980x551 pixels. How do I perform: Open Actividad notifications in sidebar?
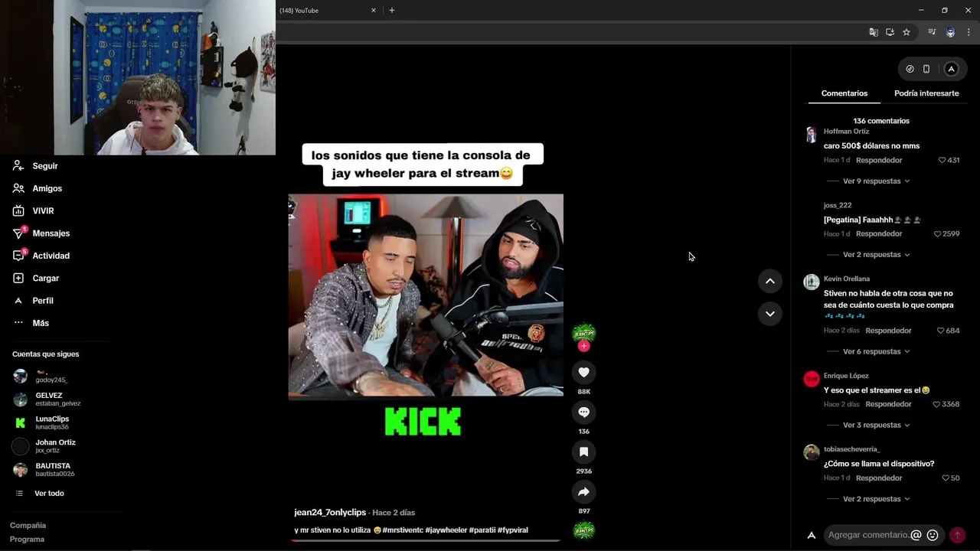(x=41, y=256)
